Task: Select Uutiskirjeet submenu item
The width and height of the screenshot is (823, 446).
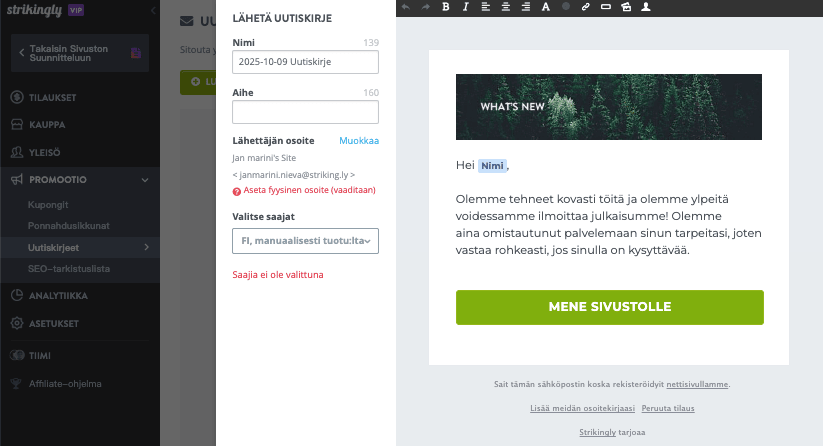Action: [x=54, y=248]
